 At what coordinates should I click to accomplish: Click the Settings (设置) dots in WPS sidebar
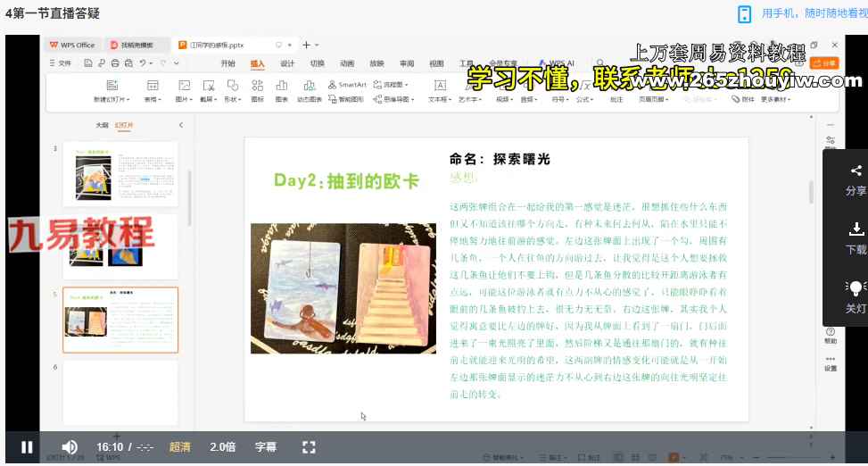pos(831,359)
